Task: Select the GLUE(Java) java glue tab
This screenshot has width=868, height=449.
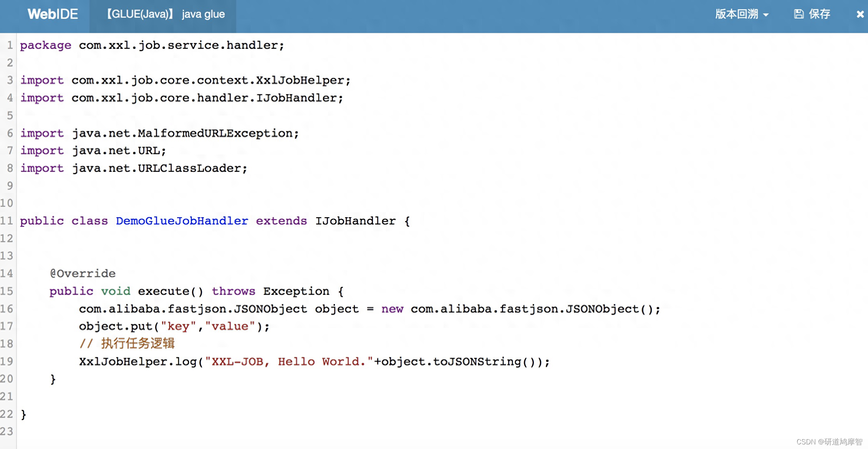Action: [x=165, y=14]
